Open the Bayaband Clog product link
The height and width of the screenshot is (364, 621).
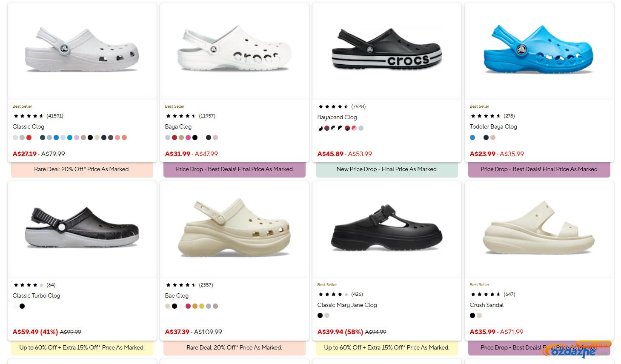(337, 117)
